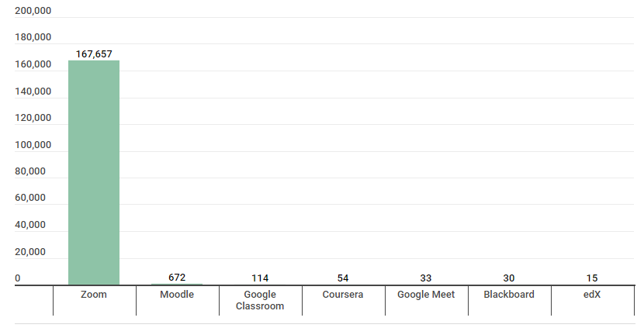Click the 167,657 value label

(94, 54)
